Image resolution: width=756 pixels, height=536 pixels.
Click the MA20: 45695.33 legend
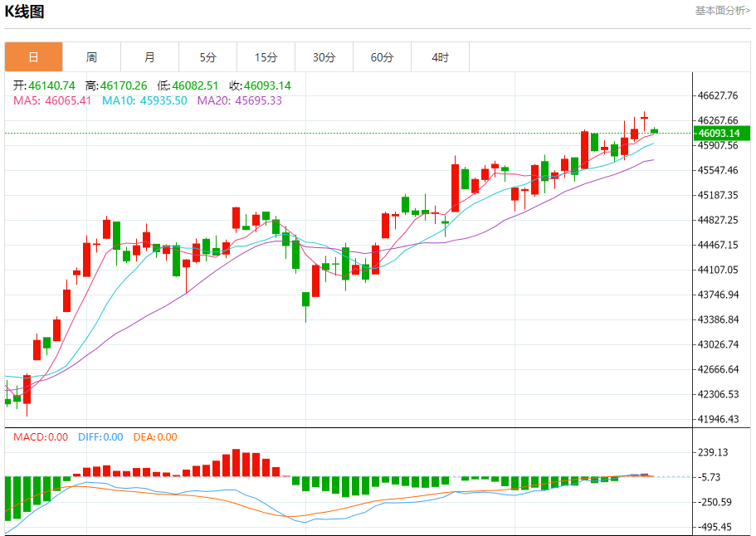coord(240,100)
